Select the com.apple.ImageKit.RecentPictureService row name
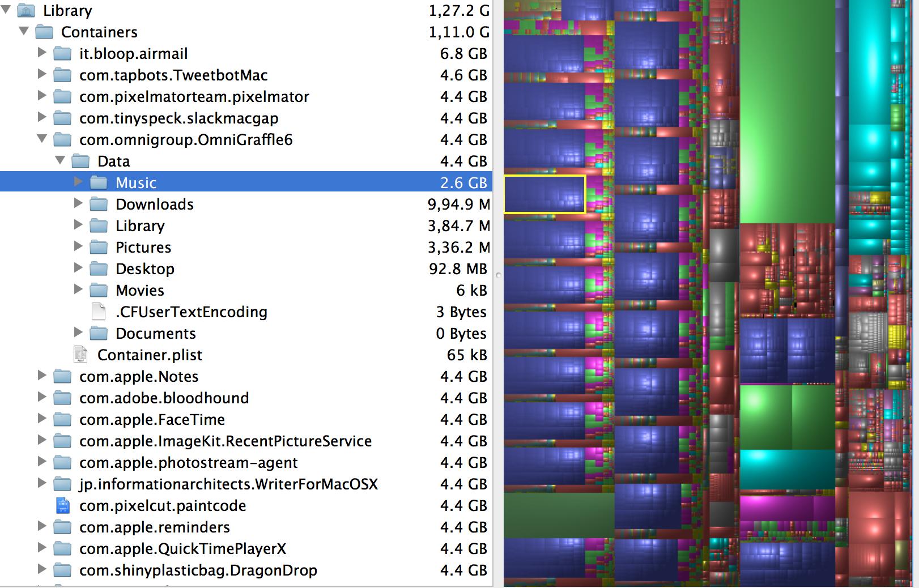The height and width of the screenshot is (588, 919). 226,441
